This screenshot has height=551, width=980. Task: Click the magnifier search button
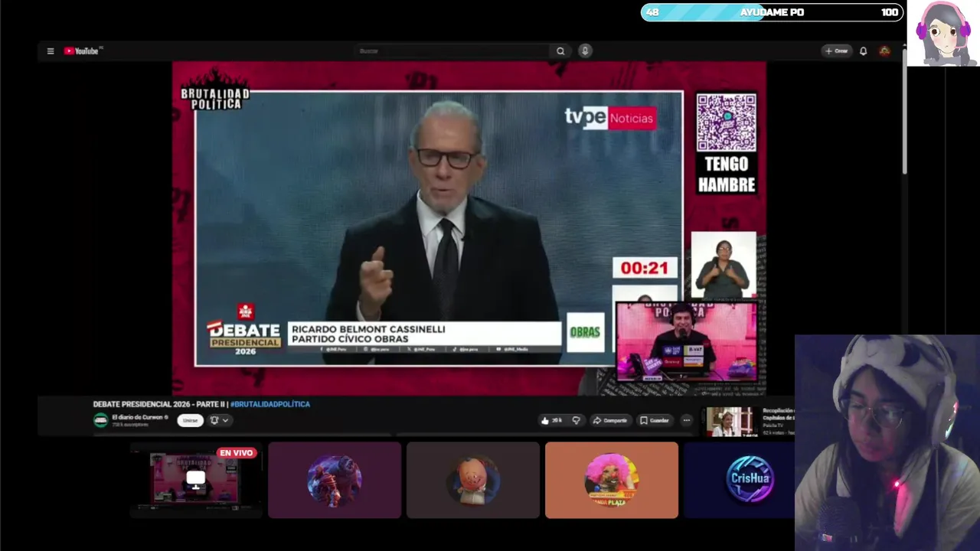[x=560, y=51]
